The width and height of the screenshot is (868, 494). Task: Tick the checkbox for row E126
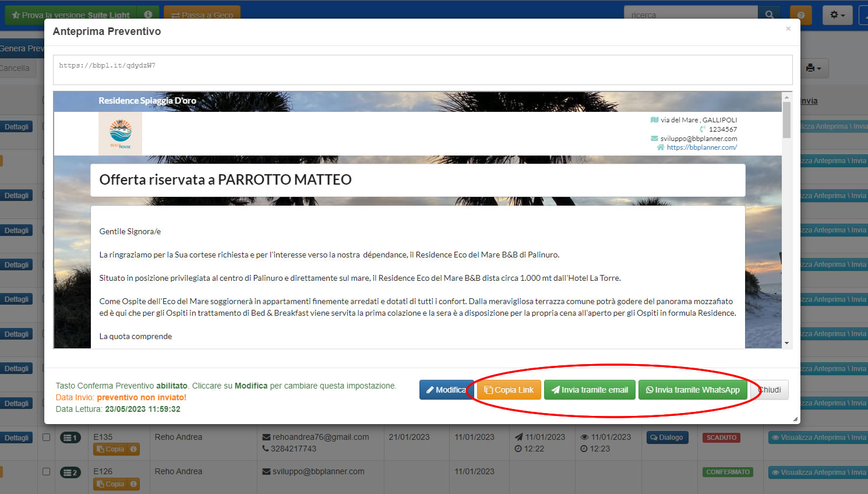point(47,471)
